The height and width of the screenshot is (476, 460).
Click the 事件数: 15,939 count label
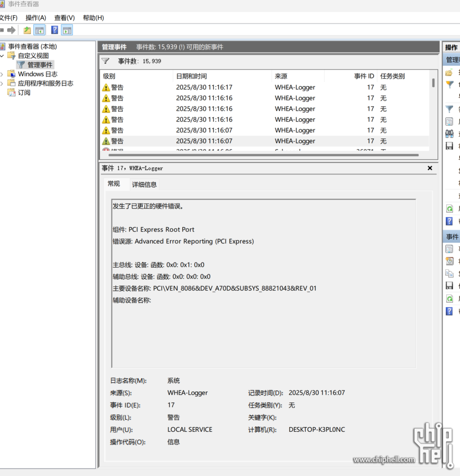pos(139,61)
